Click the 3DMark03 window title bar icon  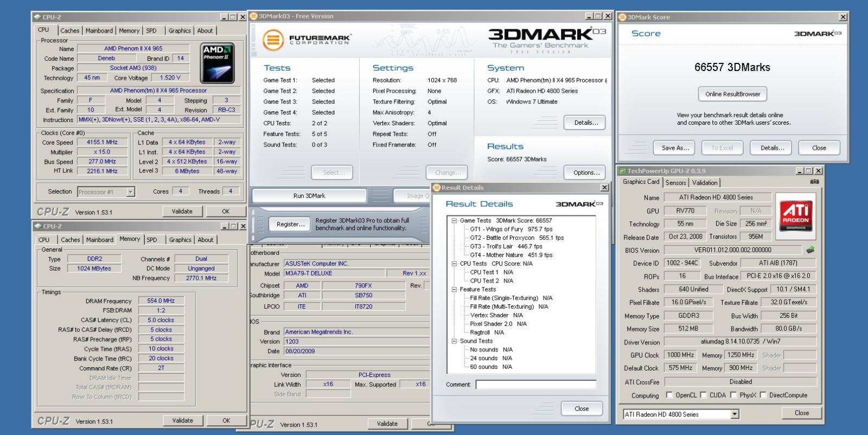(254, 16)
